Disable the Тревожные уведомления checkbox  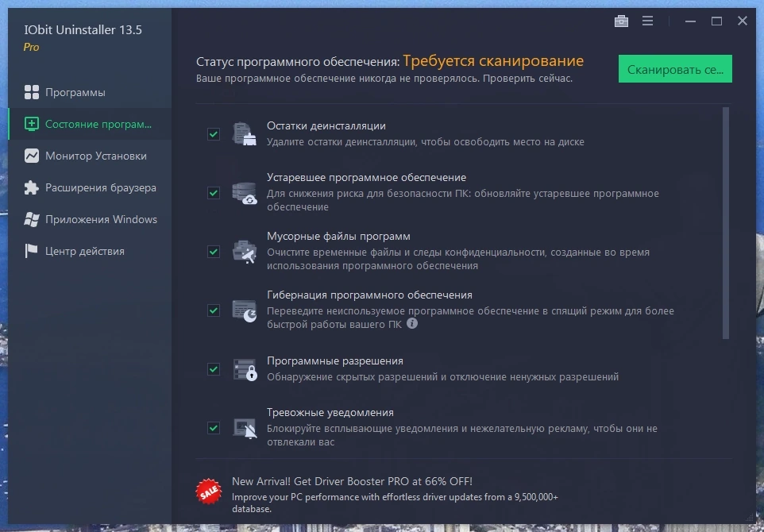pos(214,428)
